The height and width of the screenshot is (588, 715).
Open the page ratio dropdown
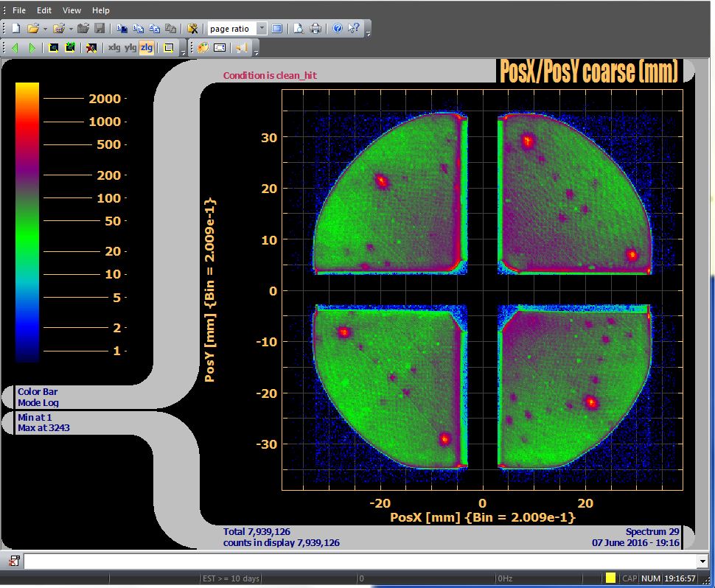tap(262, 29)
